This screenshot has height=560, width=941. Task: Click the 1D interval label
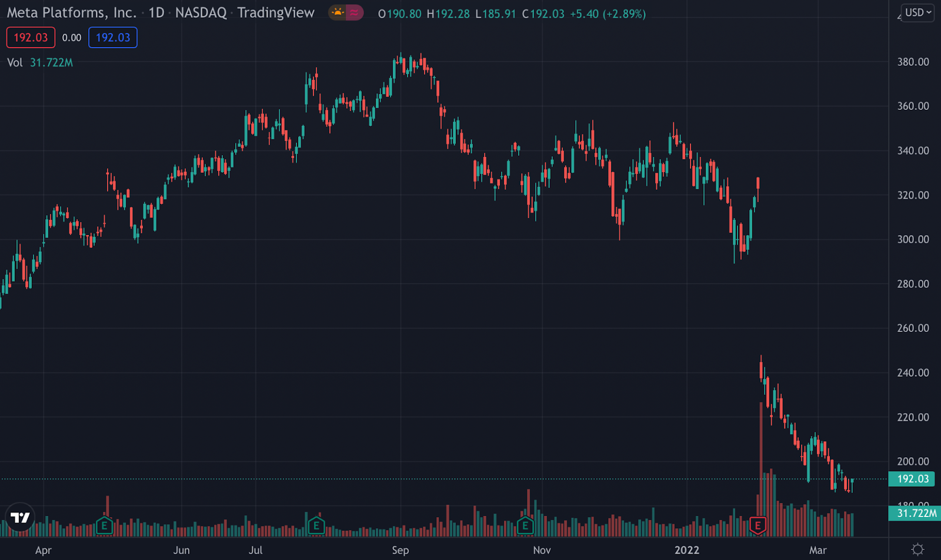pyautogui.click(x=156, y=12)
